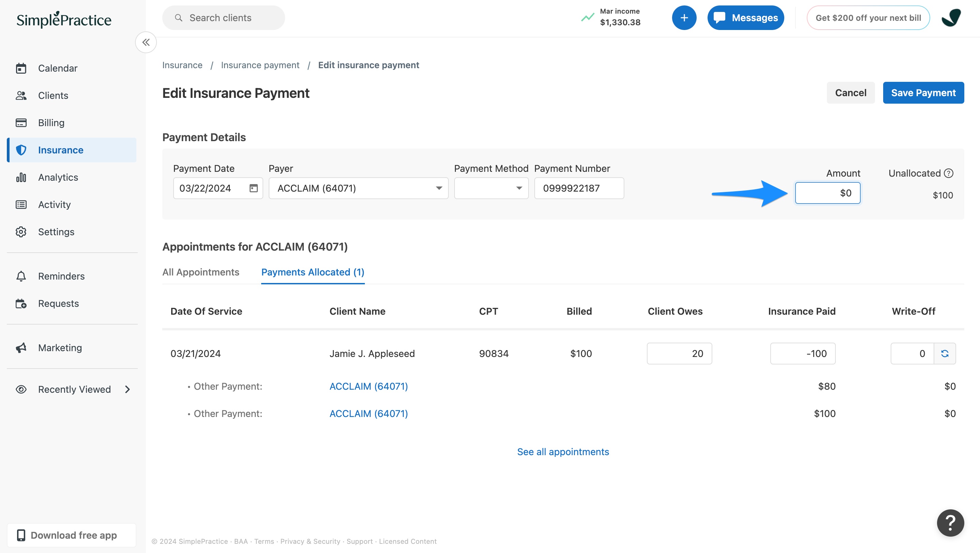Open Calendar in the sidebar menu
Image resolution: width=980 pixels, height=553 pixels.
point(72,68)
